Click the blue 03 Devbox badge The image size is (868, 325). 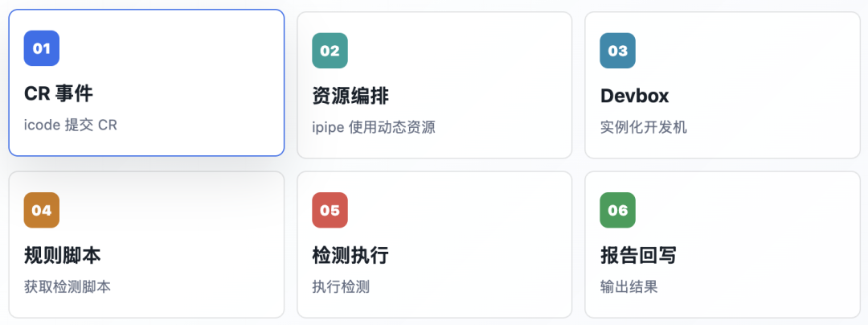[x=618, y=51]
